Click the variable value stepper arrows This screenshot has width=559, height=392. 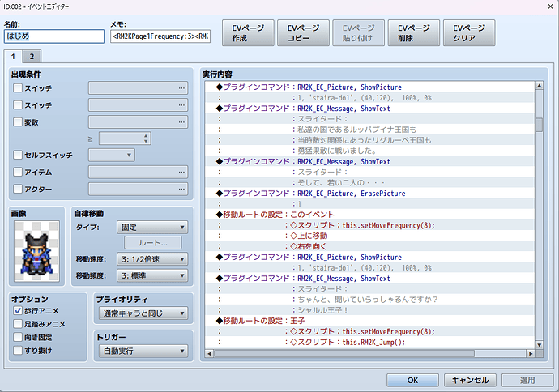click(146, 138)
